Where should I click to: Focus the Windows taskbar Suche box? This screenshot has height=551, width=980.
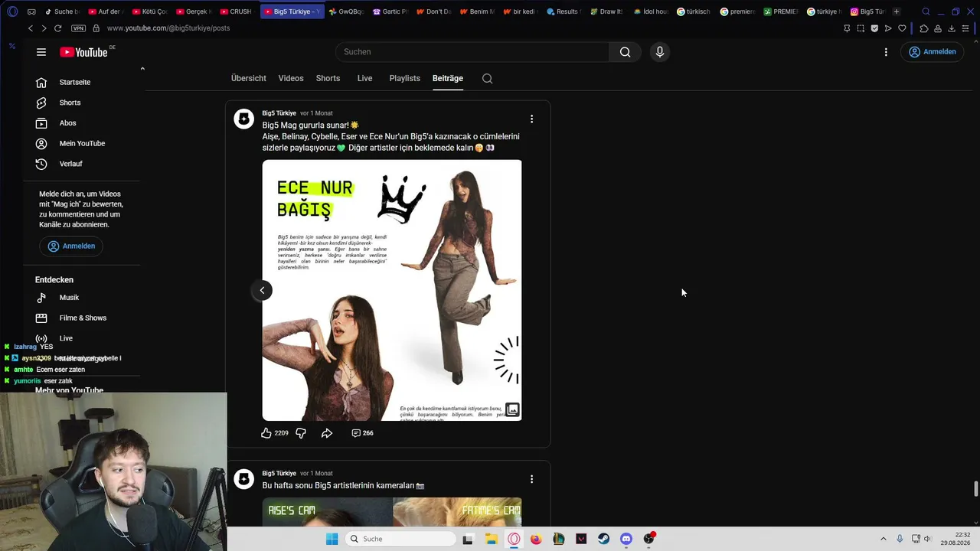pos(399,539)
